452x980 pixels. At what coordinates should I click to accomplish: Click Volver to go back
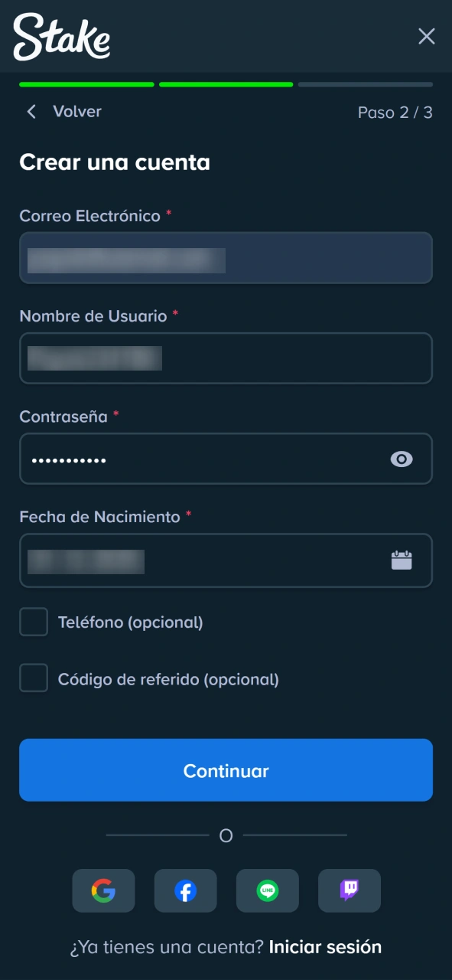click(x=76, y=112)
